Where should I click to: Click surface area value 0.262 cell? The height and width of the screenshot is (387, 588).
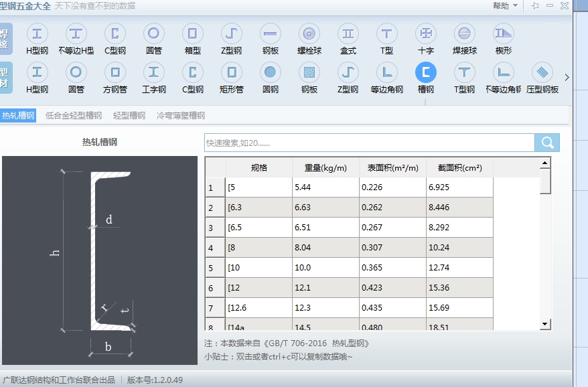coord(392,208)
